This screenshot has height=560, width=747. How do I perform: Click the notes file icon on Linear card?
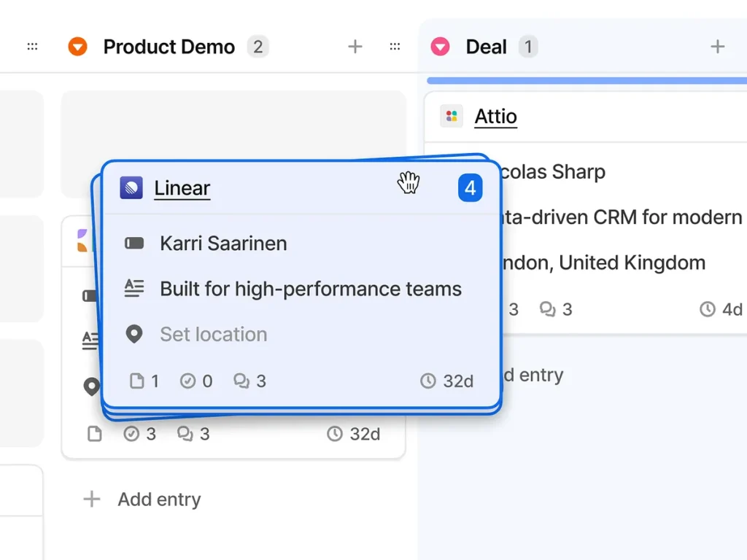(x=136, y=381)
